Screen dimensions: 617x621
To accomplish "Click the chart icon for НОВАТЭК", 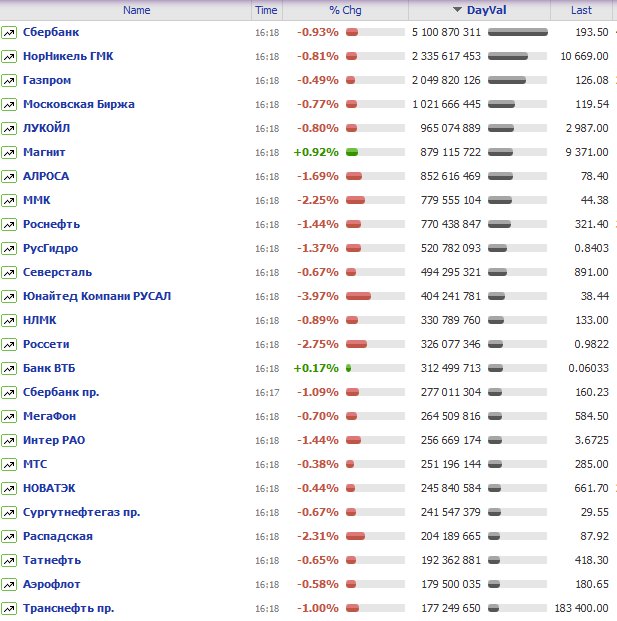I will (x=9, y=488).
